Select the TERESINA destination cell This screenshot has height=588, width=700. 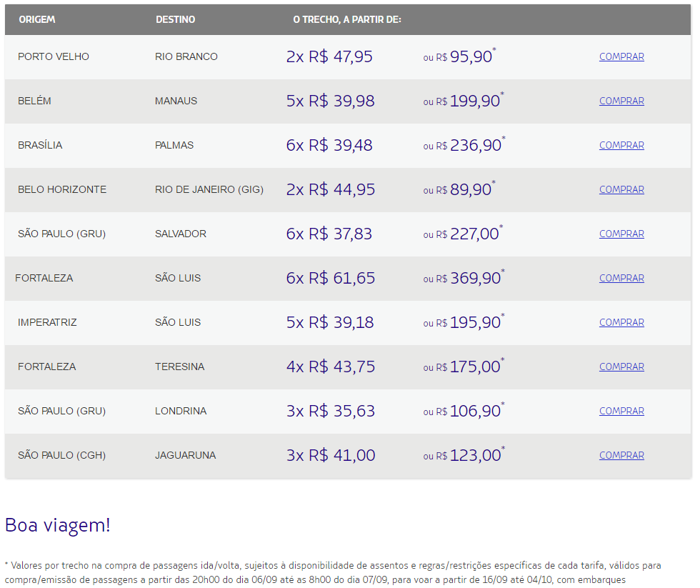click(179, 366)
